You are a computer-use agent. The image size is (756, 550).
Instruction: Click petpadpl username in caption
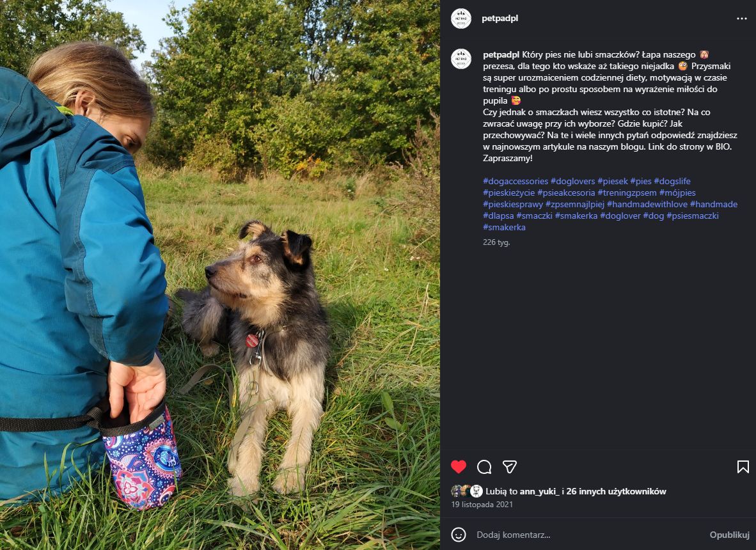501,54
